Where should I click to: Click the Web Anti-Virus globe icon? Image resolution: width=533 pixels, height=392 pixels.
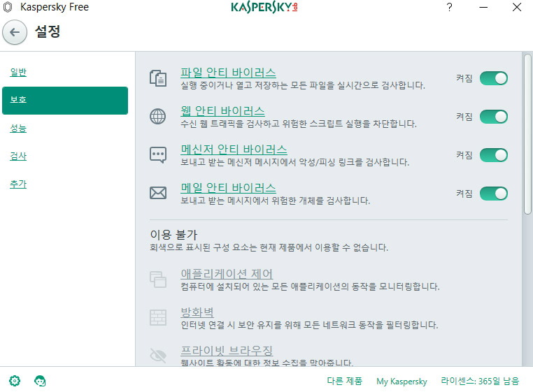click(158, 117)
